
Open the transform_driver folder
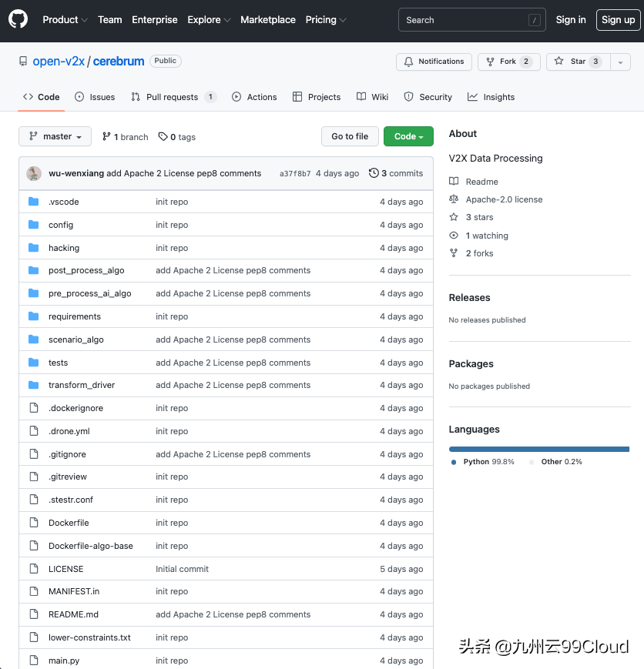pos(82,385)
